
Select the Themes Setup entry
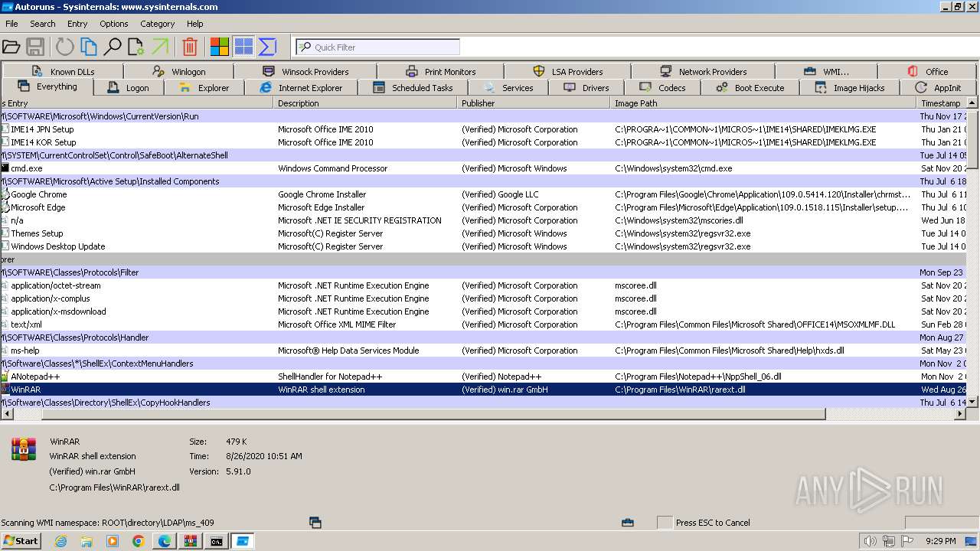click(484, 233)
